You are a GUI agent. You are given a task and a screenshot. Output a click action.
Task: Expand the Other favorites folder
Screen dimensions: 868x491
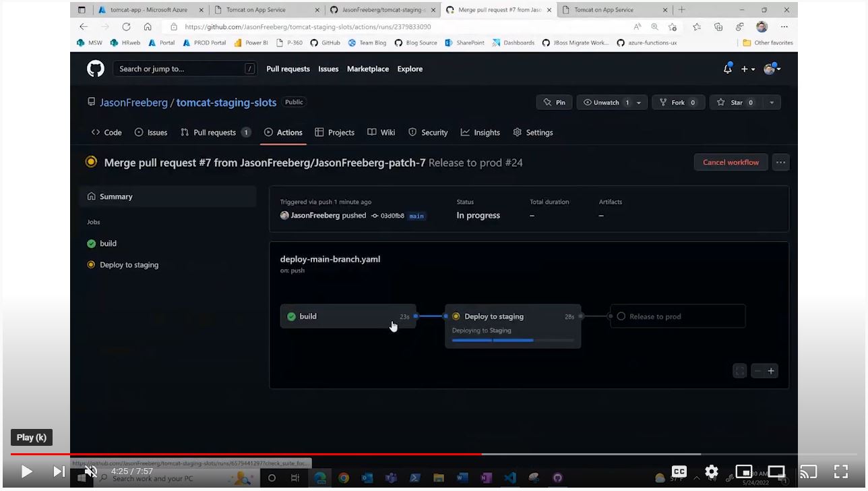pos(768,42)
